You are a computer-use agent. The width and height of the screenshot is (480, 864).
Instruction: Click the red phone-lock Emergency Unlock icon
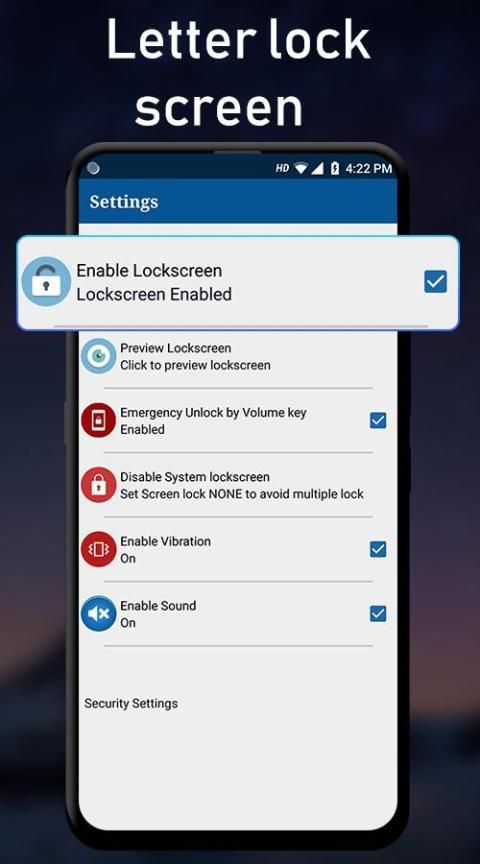coord(98,420)
